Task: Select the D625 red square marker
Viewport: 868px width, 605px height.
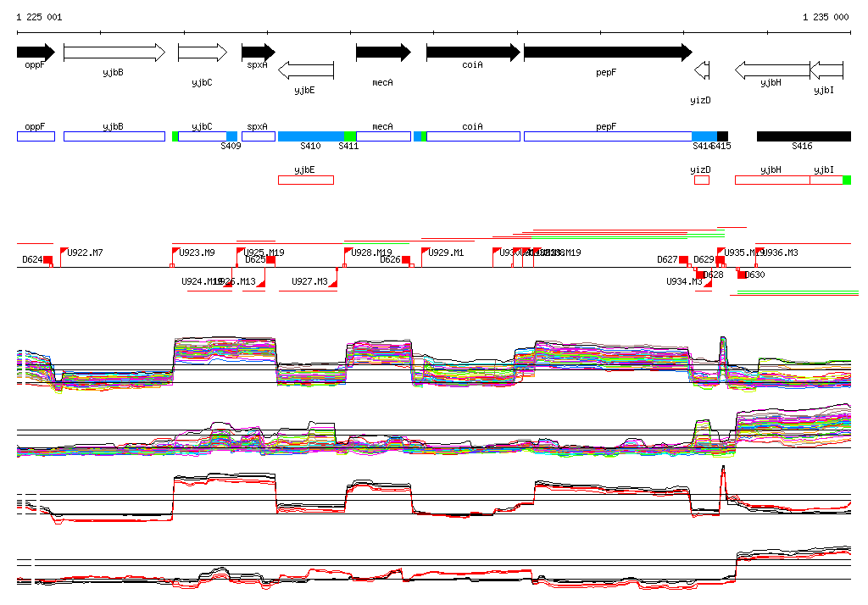Action: point(270,259)
